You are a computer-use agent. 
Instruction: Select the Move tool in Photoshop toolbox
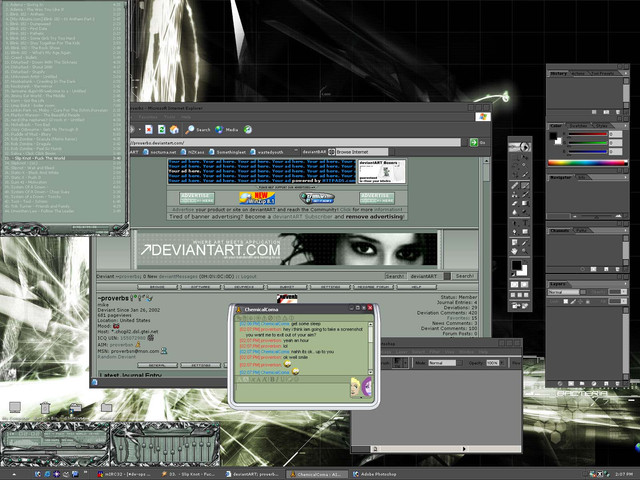click(524, 158)
